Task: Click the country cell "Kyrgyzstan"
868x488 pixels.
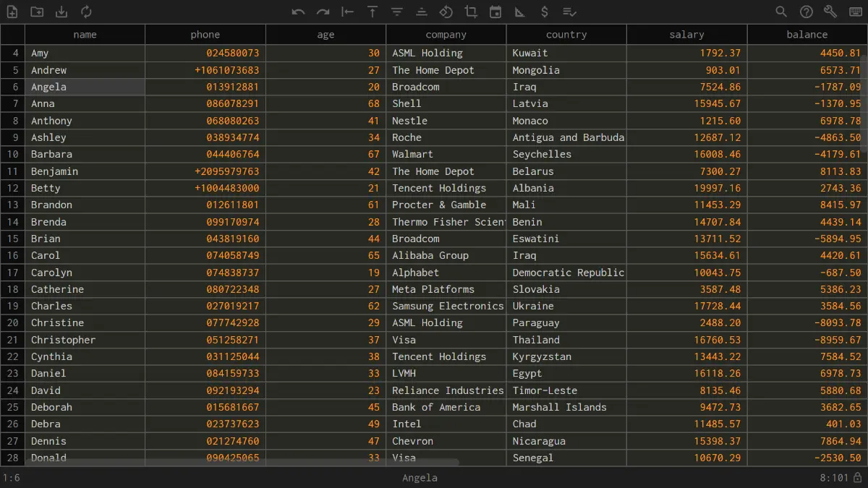Action: click(566, 356)
